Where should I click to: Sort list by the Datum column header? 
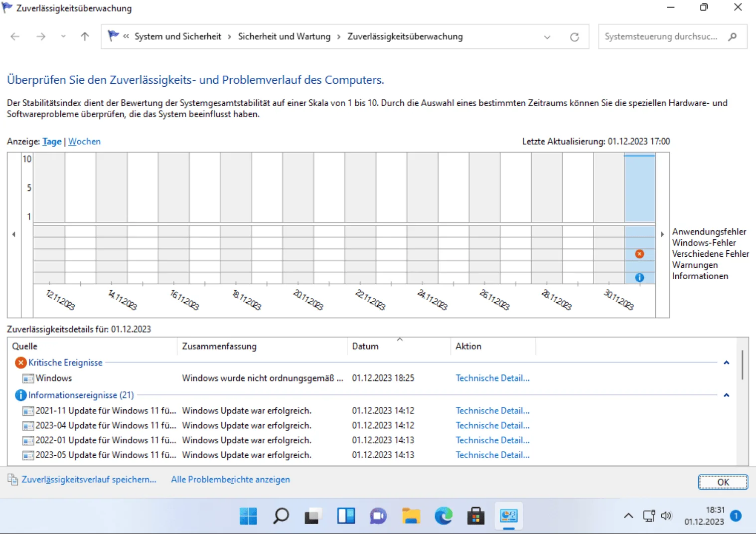click(365, 346)
